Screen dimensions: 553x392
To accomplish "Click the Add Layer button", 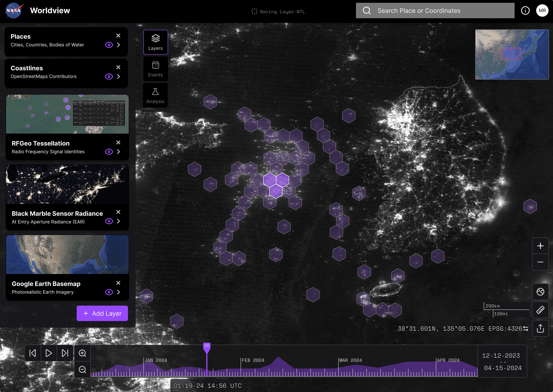I will [x=102, y=313].
